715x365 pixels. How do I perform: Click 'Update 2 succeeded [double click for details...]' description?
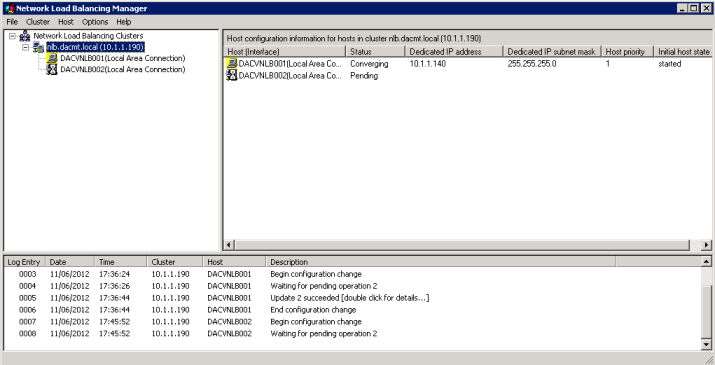[x=350, y=298]
